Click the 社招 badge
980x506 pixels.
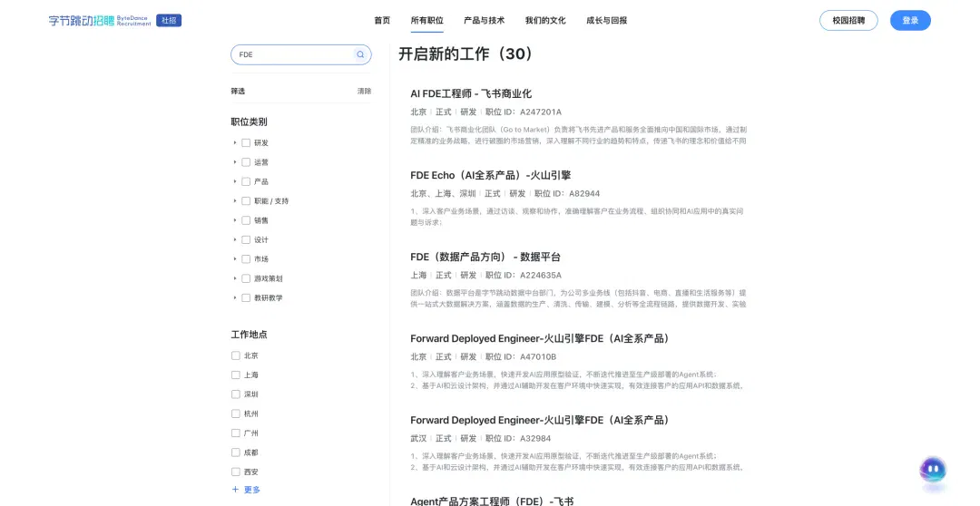[169, 21]
